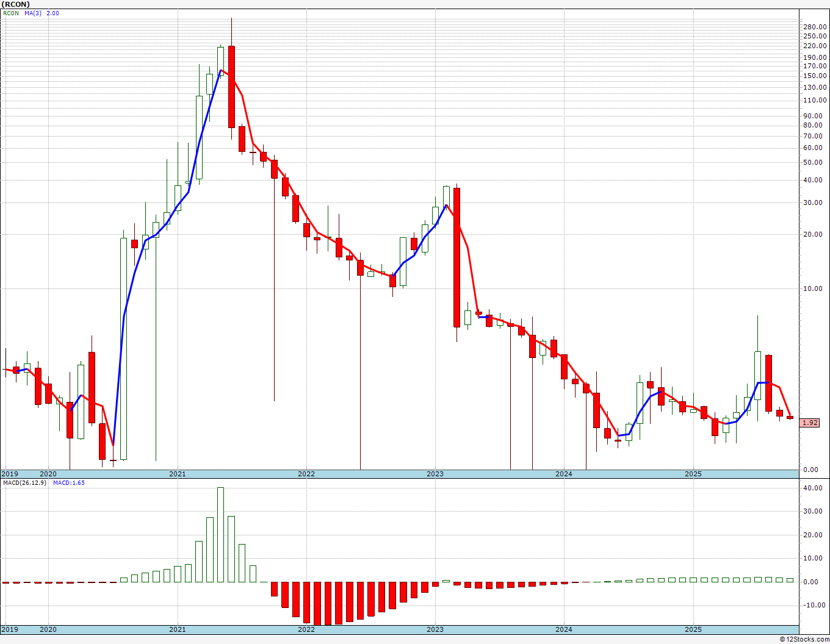Select the MACD:1.65 value label

(69, 482)
